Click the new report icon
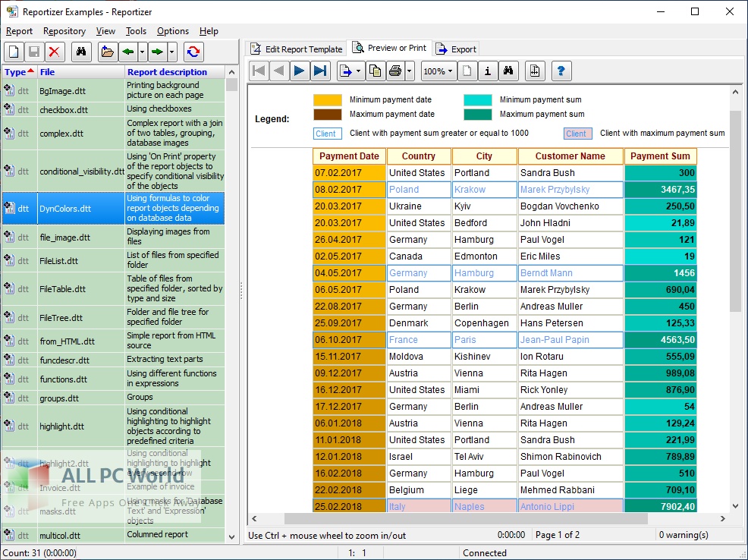This screenshot has width=748, height=560. (14, 52)
